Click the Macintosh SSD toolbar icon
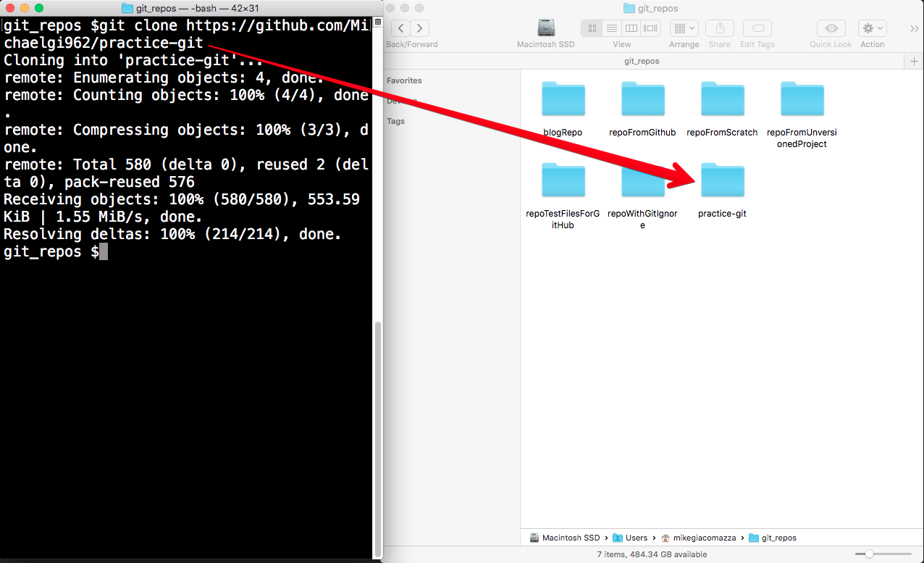Screen dimensions: 924x563 pyautogui.click(x=546, y=28)
